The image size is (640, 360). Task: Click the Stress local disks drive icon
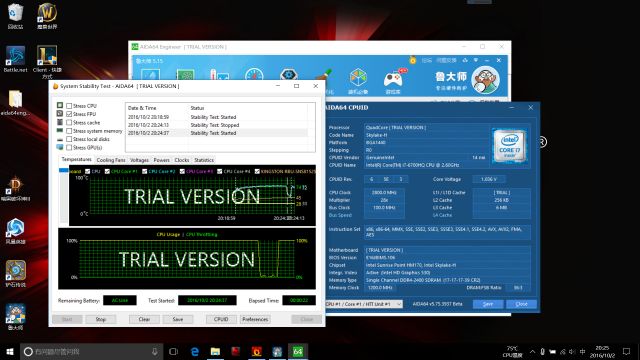pyautogui.click(x=60, y=139)
